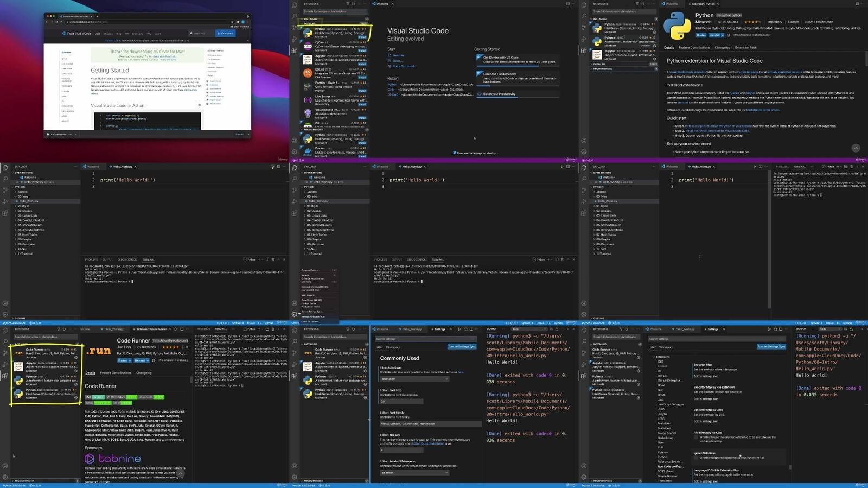Collapse the POPULAR extensions section header
The width and height of the screenshot is (868, 488).
(335, 23)
